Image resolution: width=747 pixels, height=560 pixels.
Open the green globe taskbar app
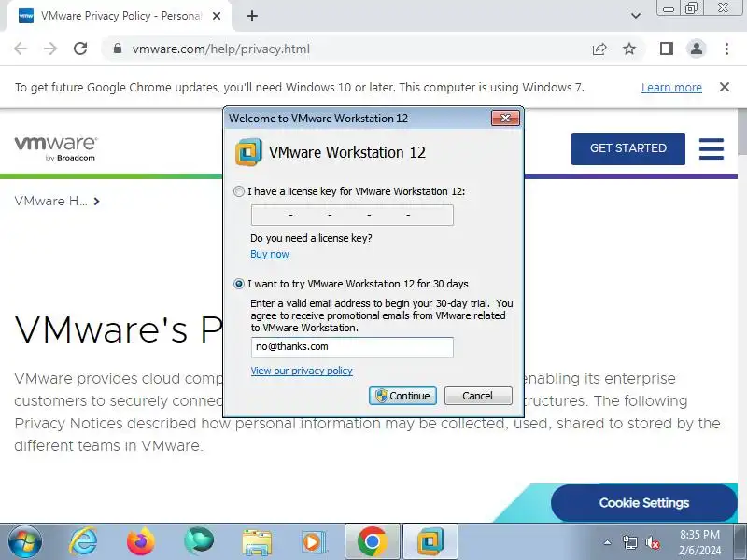click(199, 542)
